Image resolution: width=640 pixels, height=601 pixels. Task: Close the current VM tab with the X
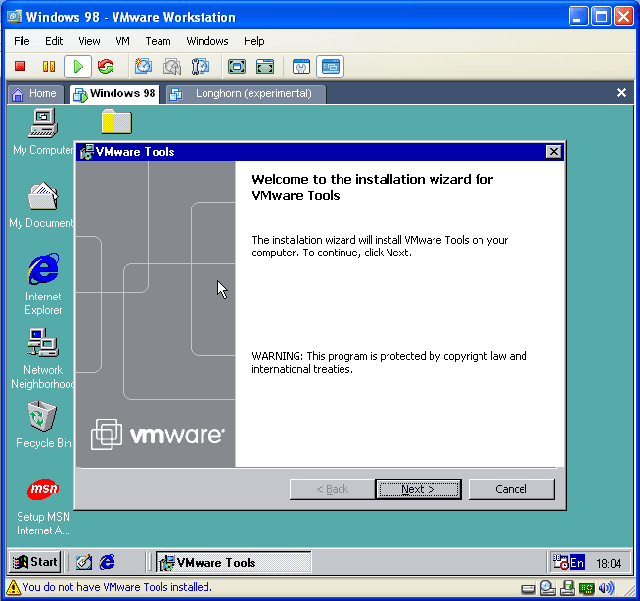621,93
